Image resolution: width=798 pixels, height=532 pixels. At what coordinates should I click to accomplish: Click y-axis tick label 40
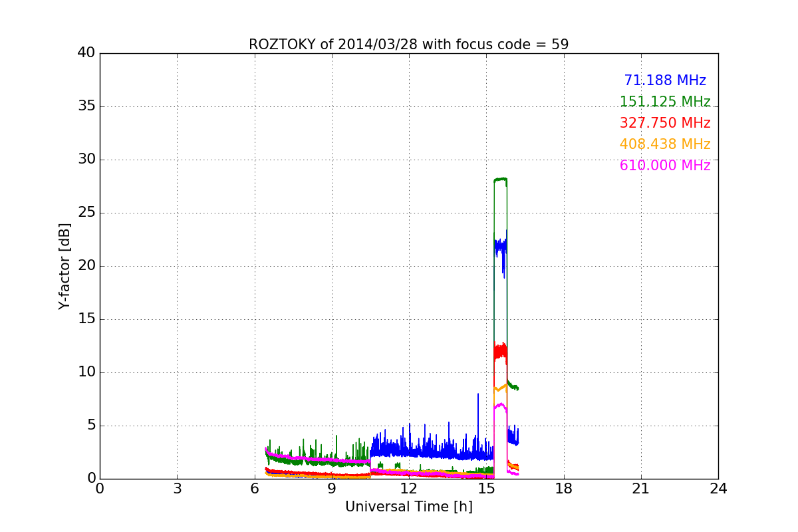coord(86,53)
